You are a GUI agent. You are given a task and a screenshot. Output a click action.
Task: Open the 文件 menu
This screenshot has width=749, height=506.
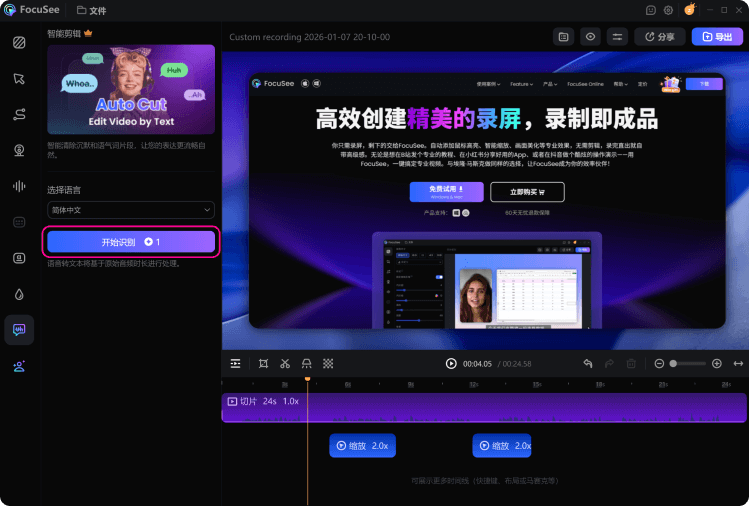[92, 10]
